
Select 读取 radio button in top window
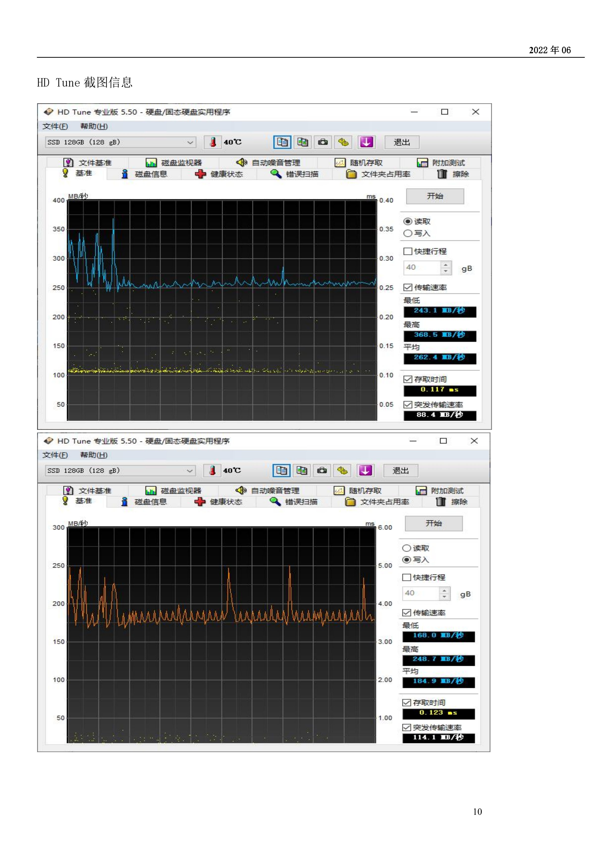tap(408, 221)
